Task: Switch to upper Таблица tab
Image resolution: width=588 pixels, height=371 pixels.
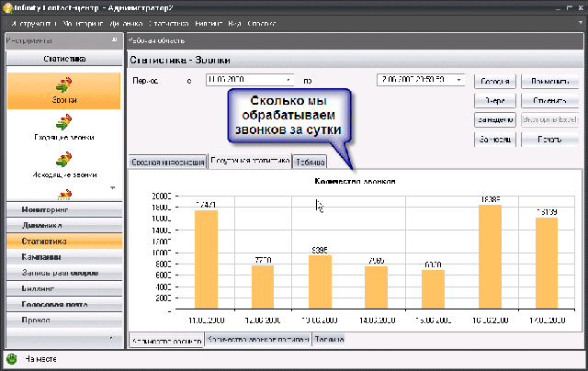Action: [310, 163]
